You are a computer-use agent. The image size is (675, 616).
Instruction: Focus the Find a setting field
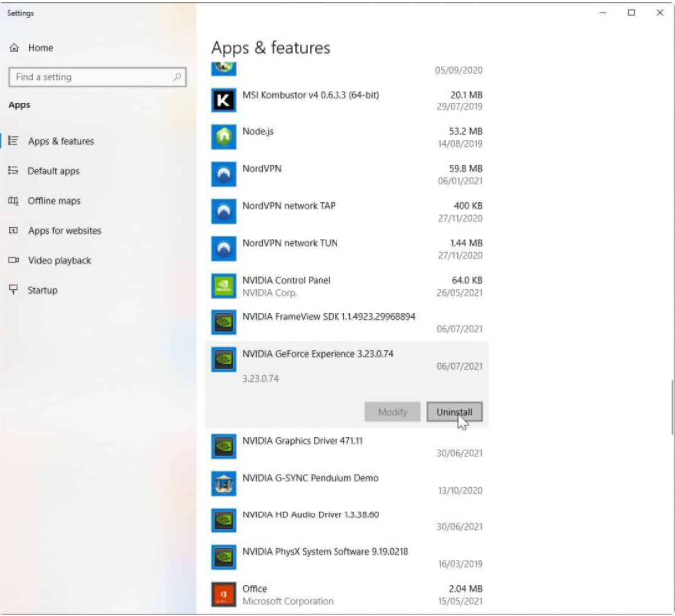click(98, 77)
